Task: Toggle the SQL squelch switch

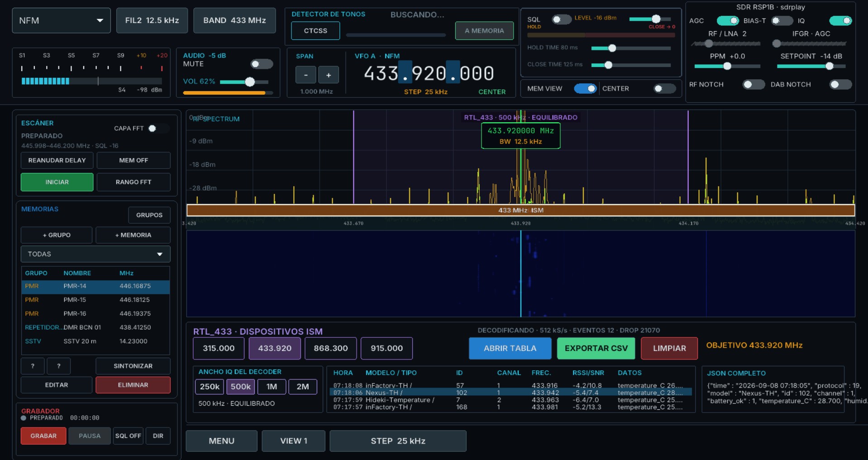Action: pos(561,19)
